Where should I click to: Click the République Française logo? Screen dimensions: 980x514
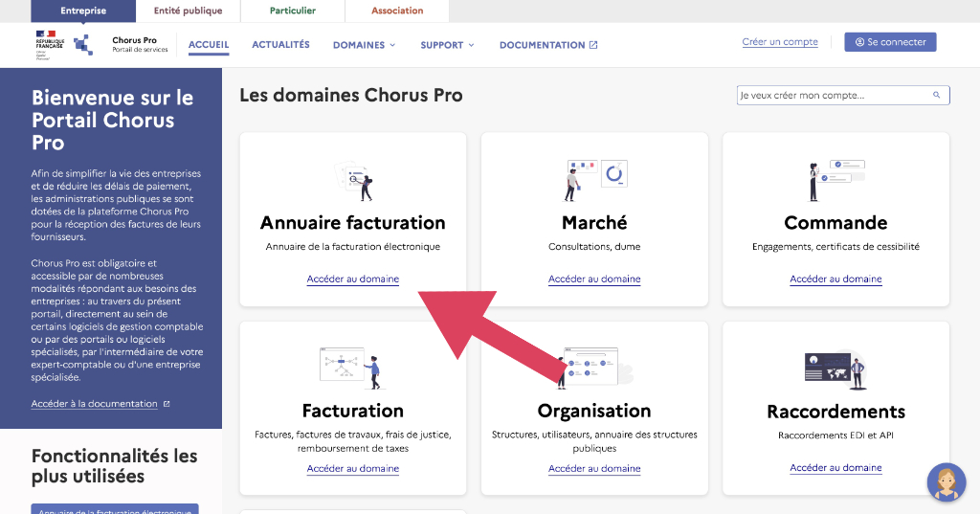click(50, 45)
